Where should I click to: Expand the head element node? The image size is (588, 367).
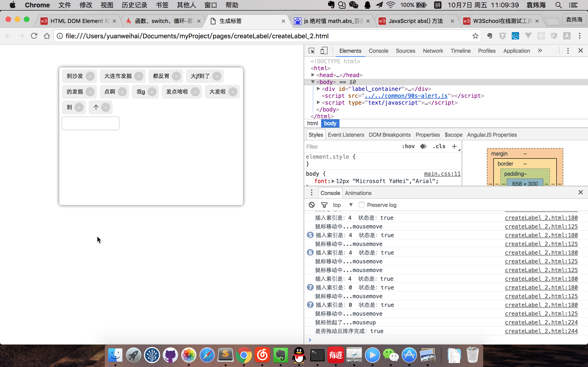click(313, 75)
